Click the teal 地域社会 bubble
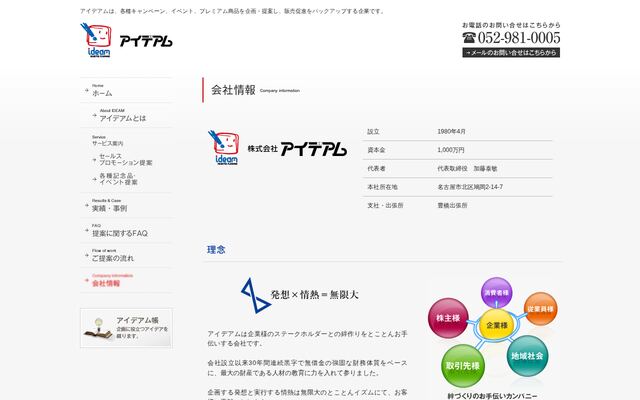The width and height of the screenshot is (640, 400). [x=527, y=356]
